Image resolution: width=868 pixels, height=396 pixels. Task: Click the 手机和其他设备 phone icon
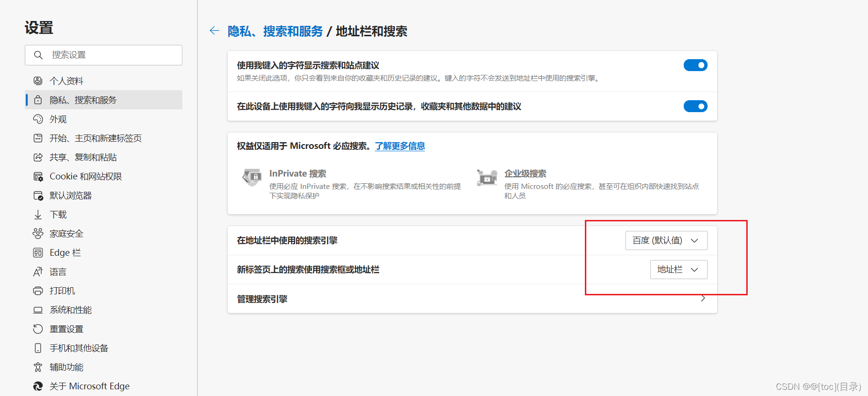tap(38, 348)
